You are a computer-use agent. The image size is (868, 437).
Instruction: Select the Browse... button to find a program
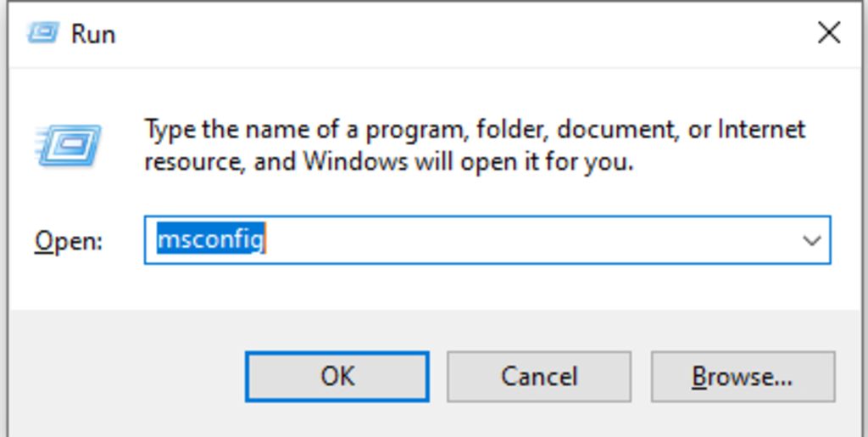pyautogui.click(x=743, y=377)
